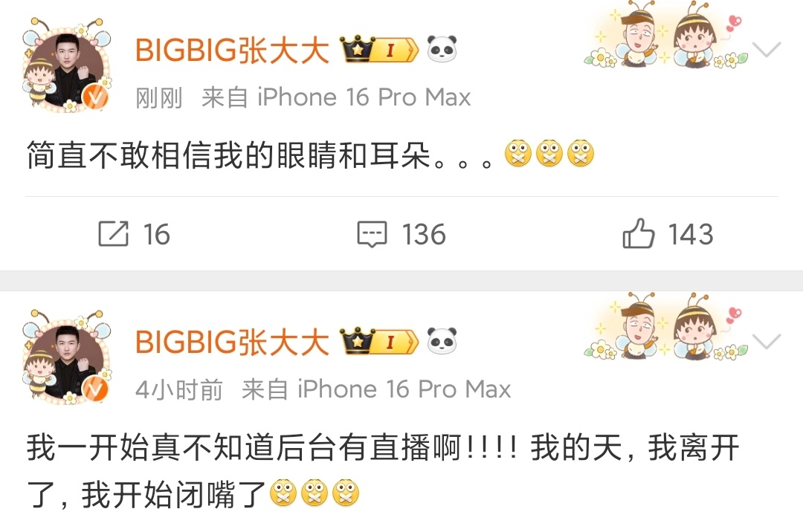
Task: Tap the repost icon on the first post
Action: [x=113, y=234]
